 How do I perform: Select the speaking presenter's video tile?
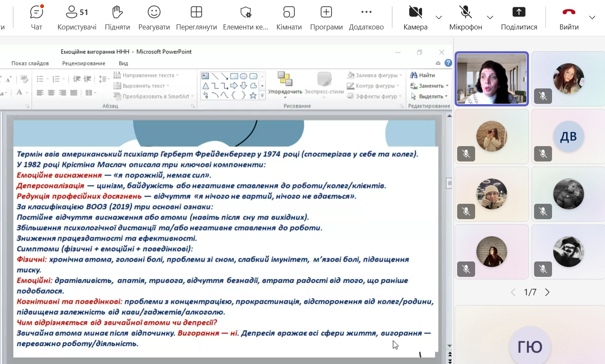point(492,79)
